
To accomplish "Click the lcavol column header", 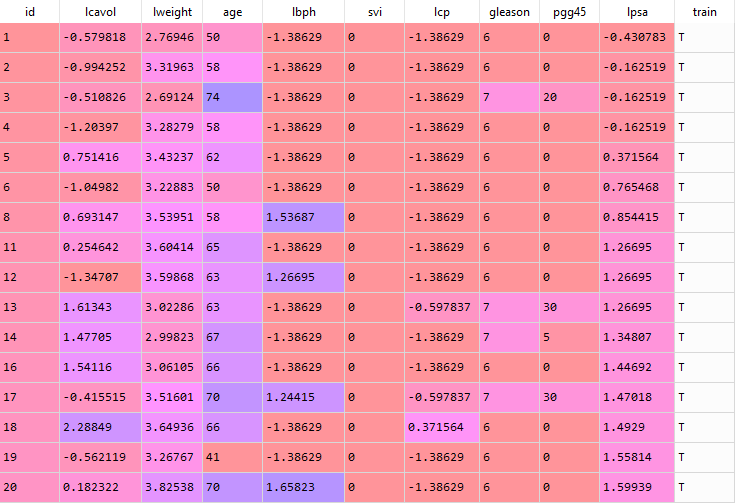I will tap(99, 12).
